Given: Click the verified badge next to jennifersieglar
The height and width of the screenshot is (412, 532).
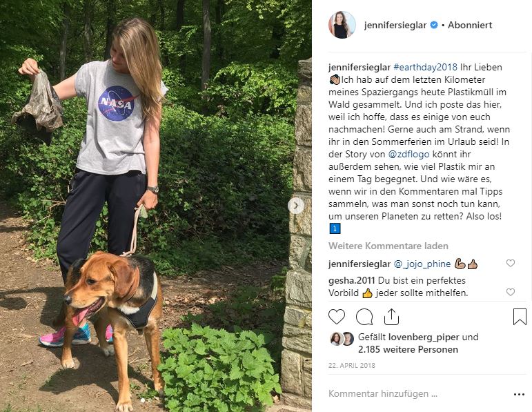Looking at the screenshot, I should [x=434, y=25].
